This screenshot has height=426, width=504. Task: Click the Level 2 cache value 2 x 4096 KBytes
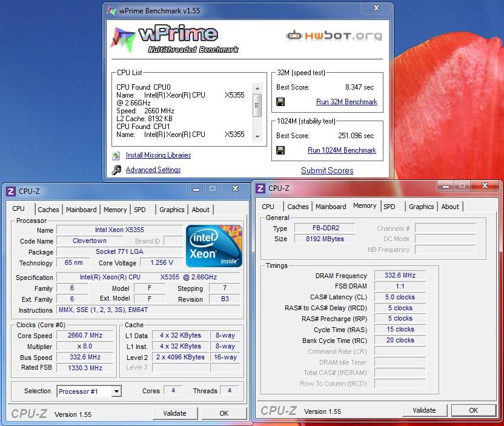(181, 357)
